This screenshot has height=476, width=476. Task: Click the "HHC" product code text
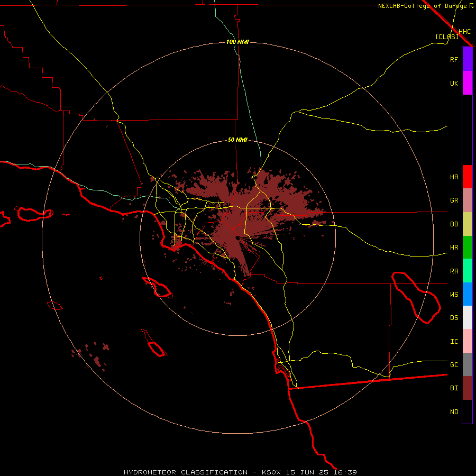point(464,32)
